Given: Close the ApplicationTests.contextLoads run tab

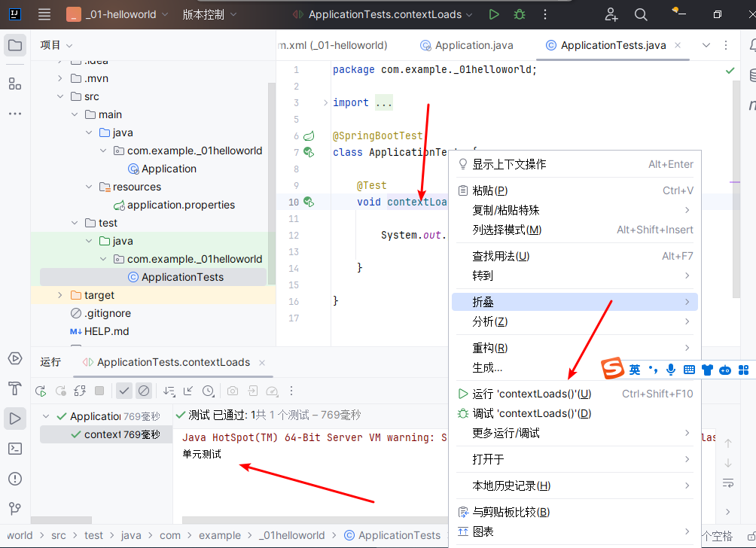Looking at the screenshot, I should click(262, 362).
